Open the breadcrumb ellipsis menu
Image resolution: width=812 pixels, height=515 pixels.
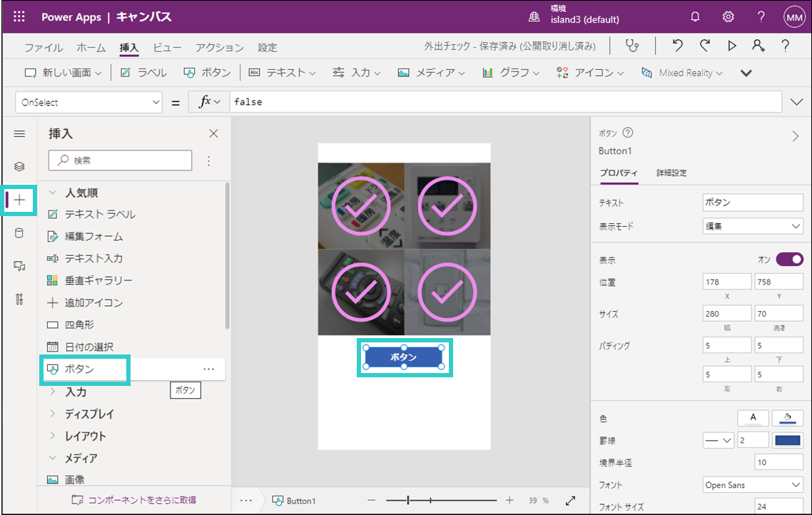point(246,501)
